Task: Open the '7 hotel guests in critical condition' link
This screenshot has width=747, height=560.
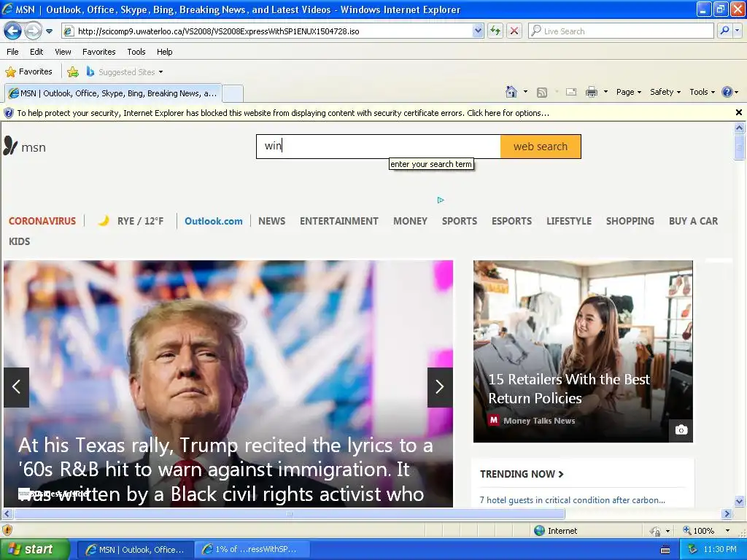Action: tap(572, 500)
